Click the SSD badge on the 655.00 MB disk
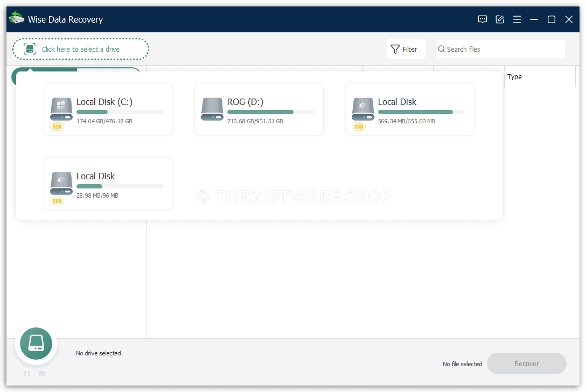 click(x=358, y=127)
